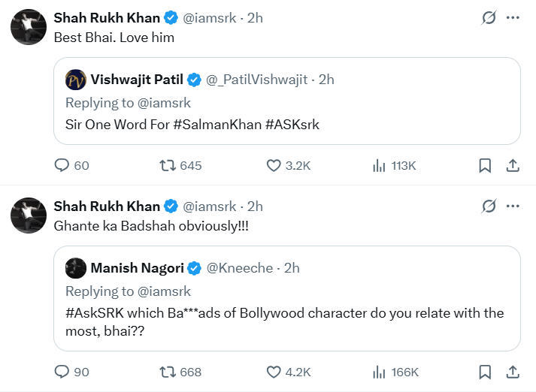This screenshot has height=392, width=536.
Task: Share the 'Best Bhai. Love him' tweet
Action: [x=513, y=165]
